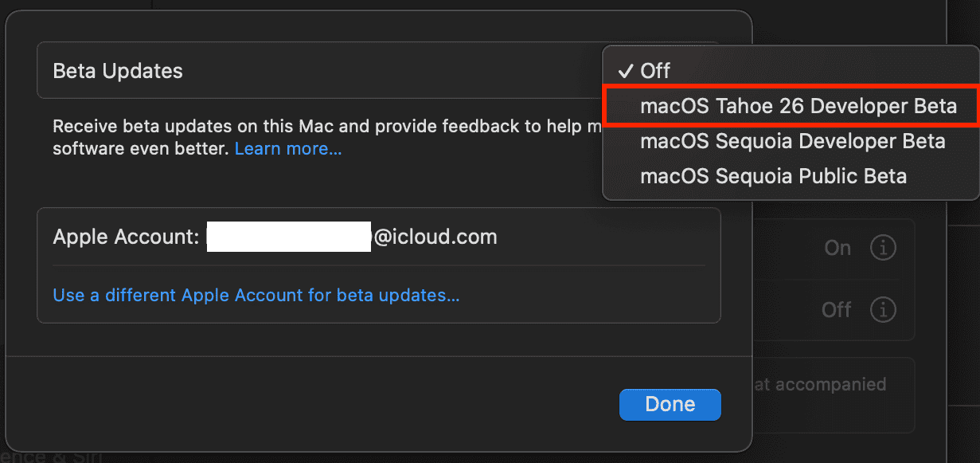The image size is (980, 463).
Task: Choose Off in the beta updates menu
Action: [656, 71]
